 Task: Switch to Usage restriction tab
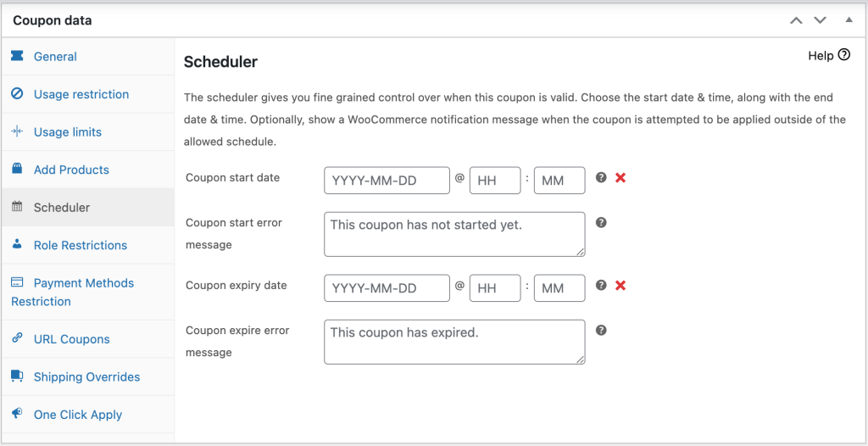point(81,94)
